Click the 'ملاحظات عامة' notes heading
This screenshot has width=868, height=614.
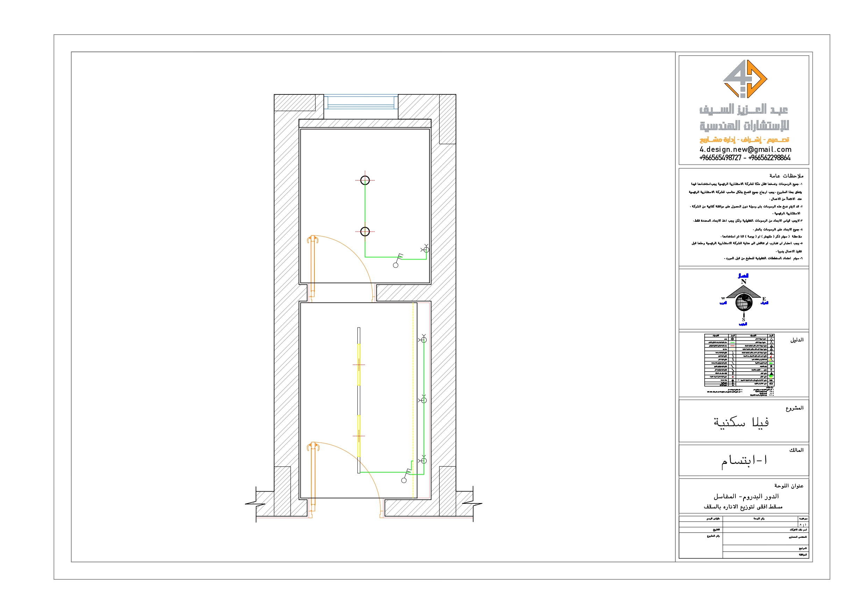pos(786,176)
